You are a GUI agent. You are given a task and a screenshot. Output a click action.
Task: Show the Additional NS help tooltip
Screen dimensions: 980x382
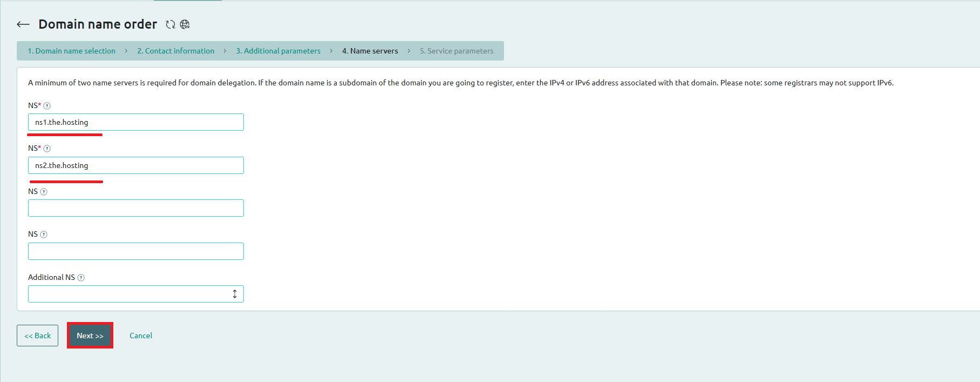pos(81,278)
